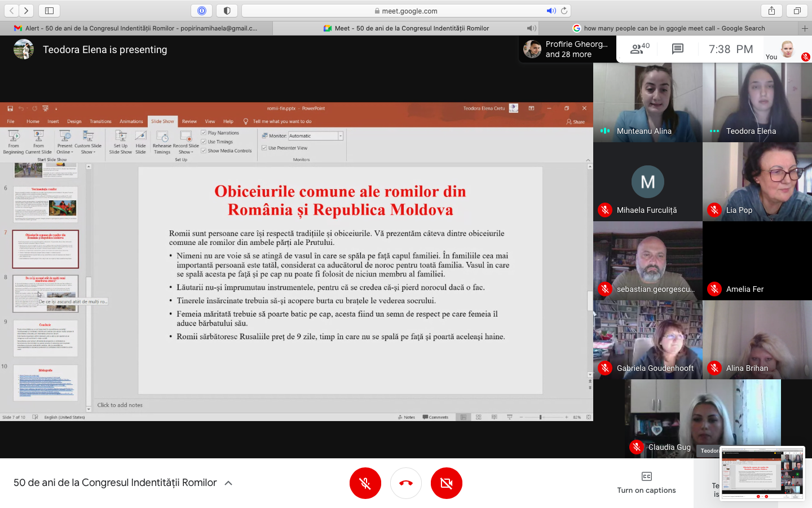
Task: Show the participants list icon
Action: 639,49
